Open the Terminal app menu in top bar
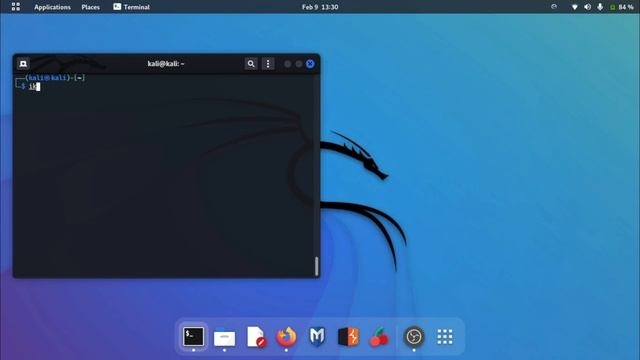This screenshot has height=360, width=640. coord(131,7)
